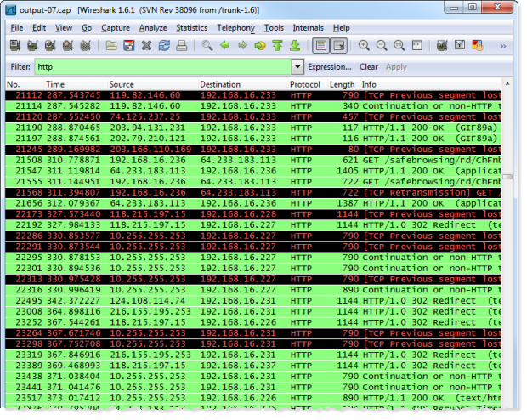Open the Telephony menu
The width and height of the screenshot is (527, 420).
(235, 28)
